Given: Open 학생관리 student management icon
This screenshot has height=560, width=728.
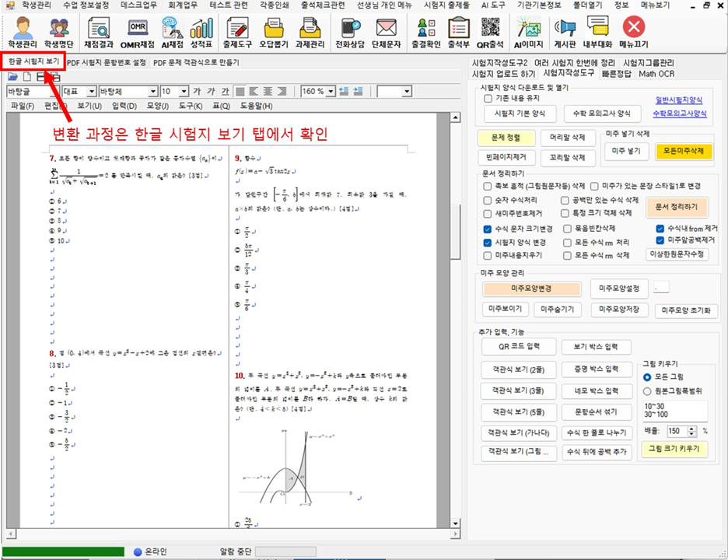Looking at the screenshot, I should click(x=23, y=32).
